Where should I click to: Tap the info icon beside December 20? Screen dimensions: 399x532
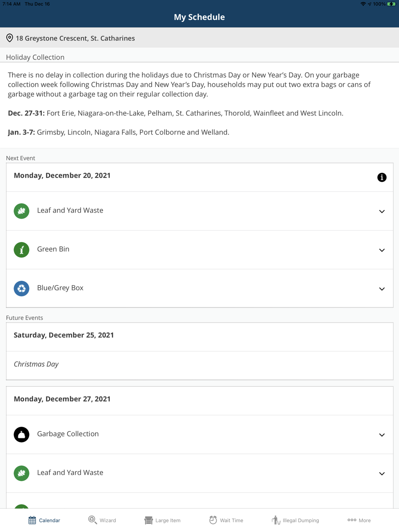point(382,177)
